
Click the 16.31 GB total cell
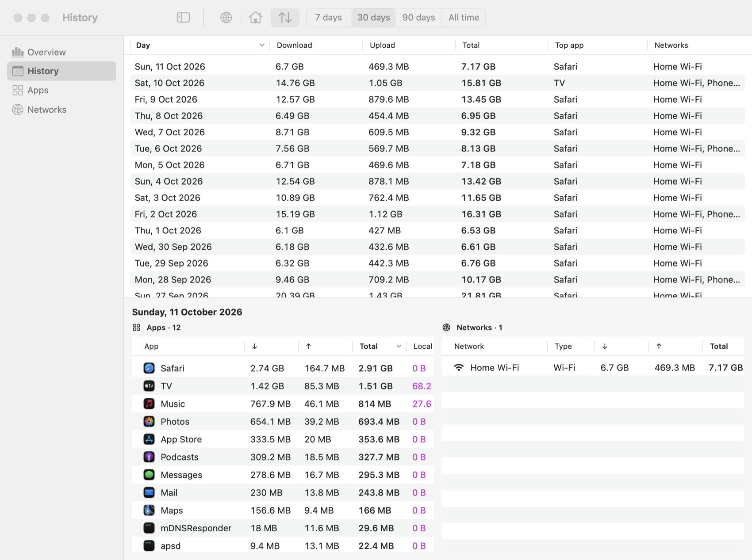481,214
